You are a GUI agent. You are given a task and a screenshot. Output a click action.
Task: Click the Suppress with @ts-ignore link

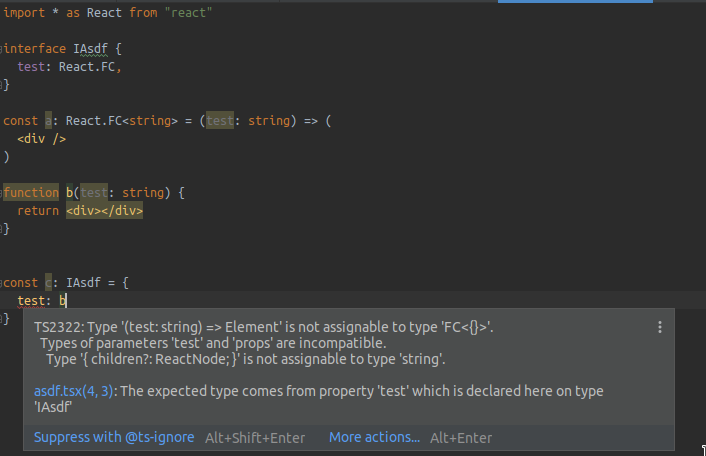pos(114,438)
